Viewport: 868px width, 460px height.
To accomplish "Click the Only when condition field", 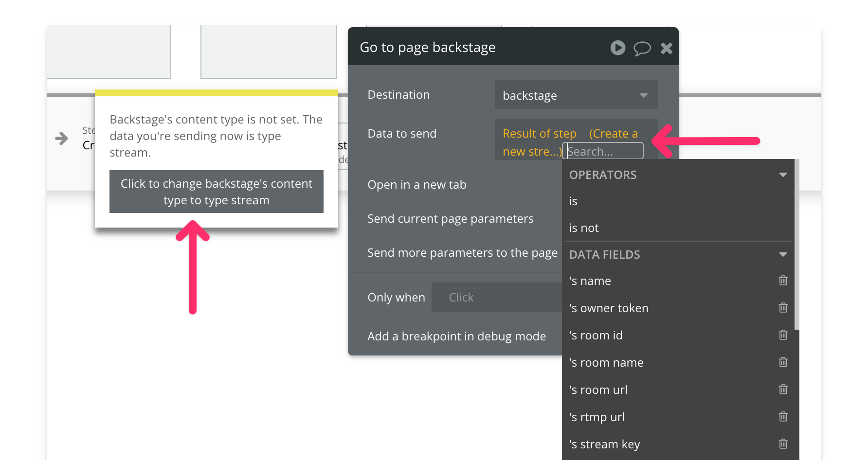I will 461,297.
